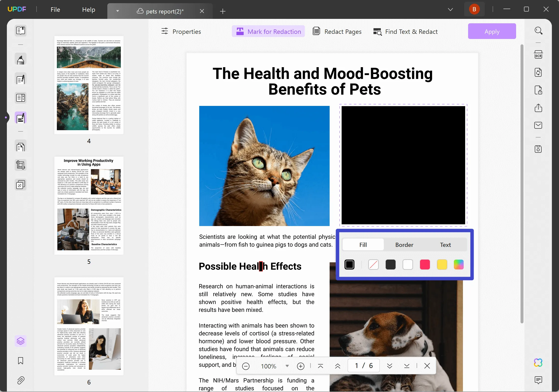Select the document encryption lock icon
Screen dimensions: 559x392
[x=539, y=90]
